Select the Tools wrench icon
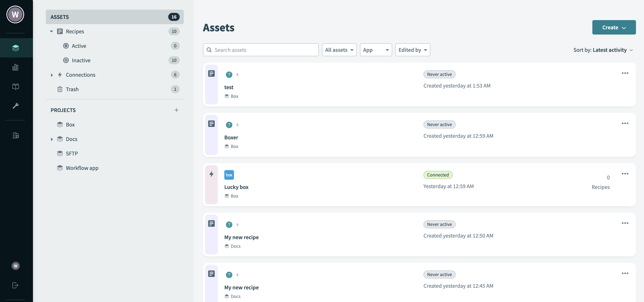Screen dimensions: 644x302 click(15, 106)
